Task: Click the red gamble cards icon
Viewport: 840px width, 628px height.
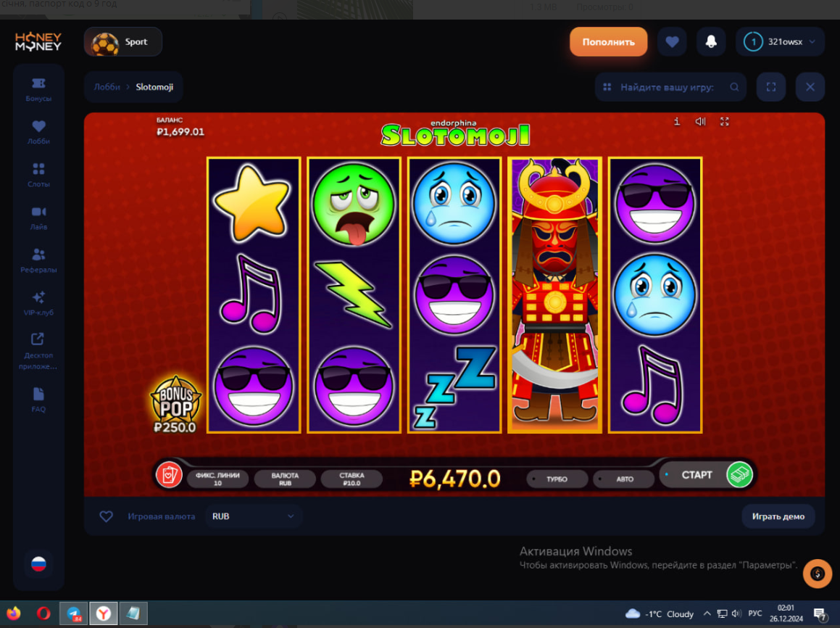Action: coord(169,475)
